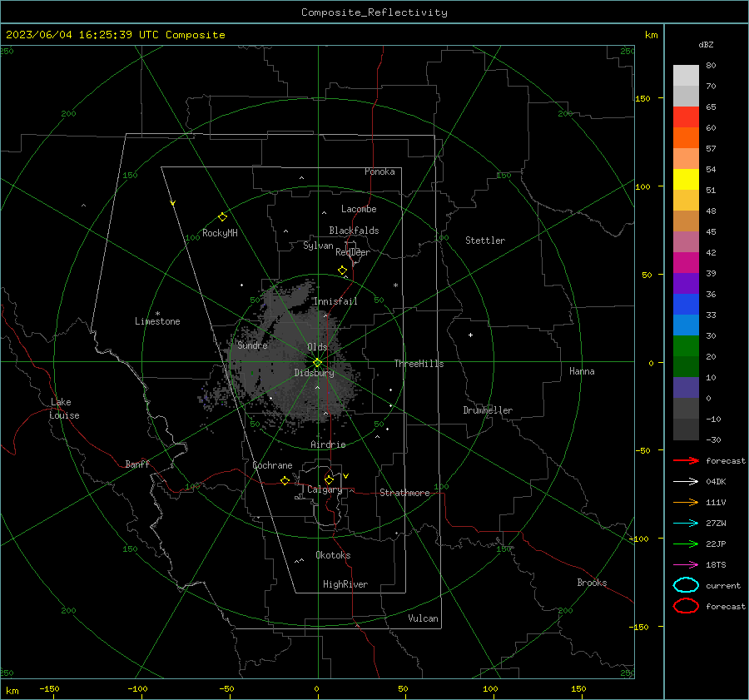Click yellow diamond marker near RedDeer
Viewport: 749px width, 700px height.
click(342, 271)
